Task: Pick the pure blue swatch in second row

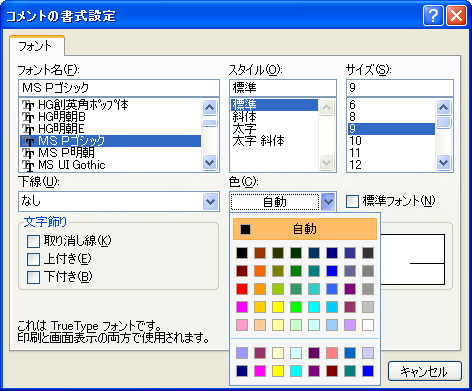Action: (332, 271)
